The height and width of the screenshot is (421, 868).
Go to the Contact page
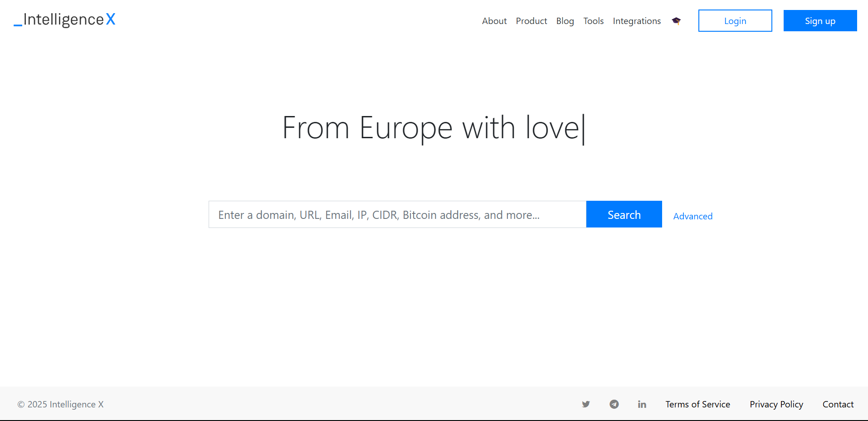pyautogui.click(x=838, y=404)
